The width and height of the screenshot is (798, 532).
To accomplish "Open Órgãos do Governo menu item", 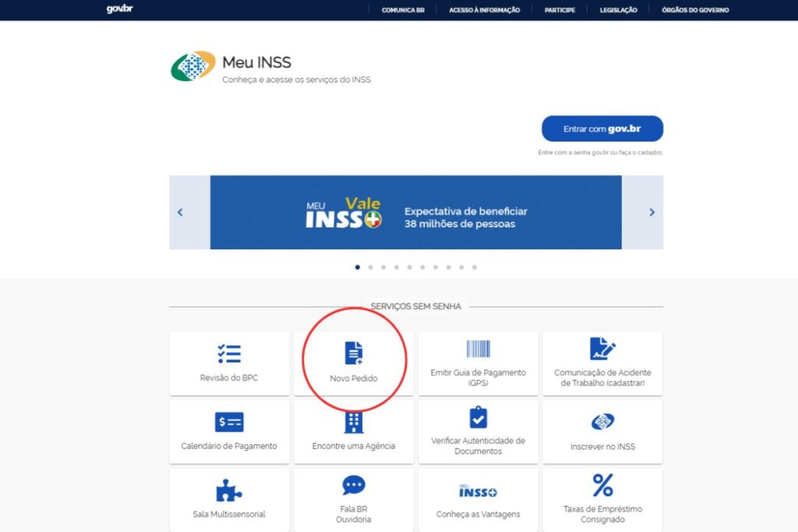I will tap(695, 10).
